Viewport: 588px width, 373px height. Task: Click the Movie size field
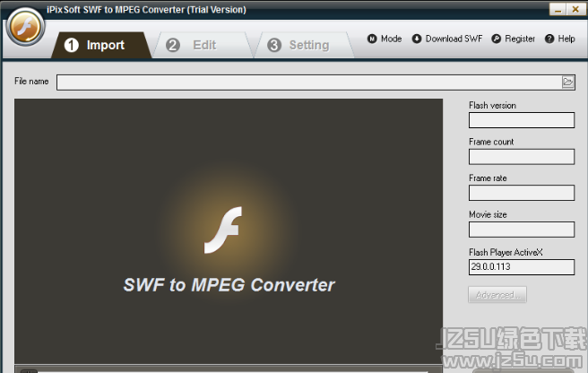(522, 230)
